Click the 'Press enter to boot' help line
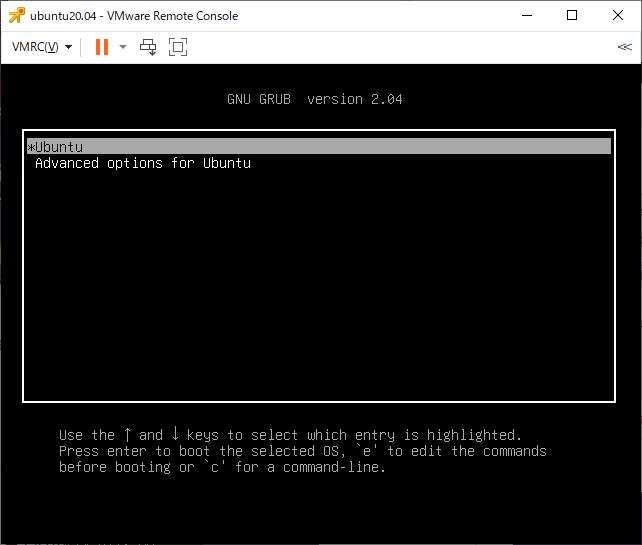 [x=303, y=451]
